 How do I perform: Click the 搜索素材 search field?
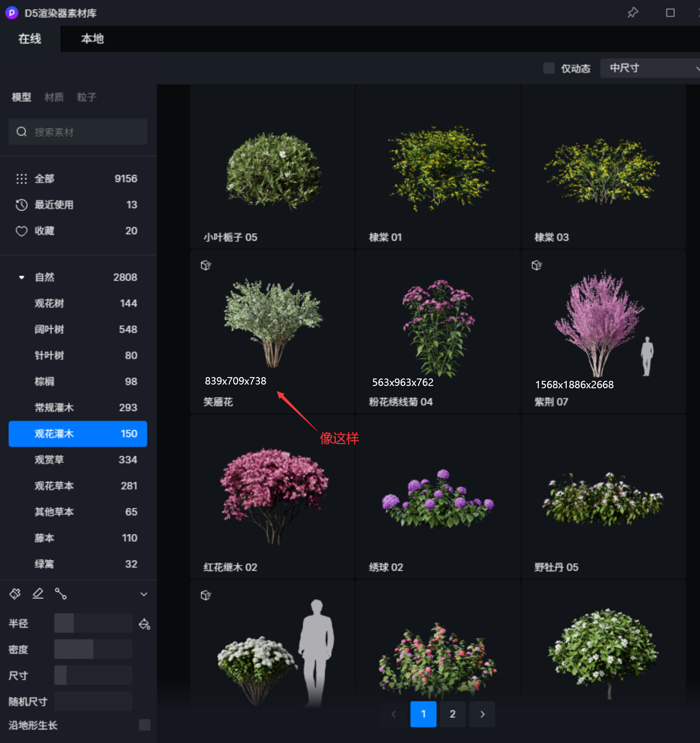pyautogui.click(x=78, y=132)
